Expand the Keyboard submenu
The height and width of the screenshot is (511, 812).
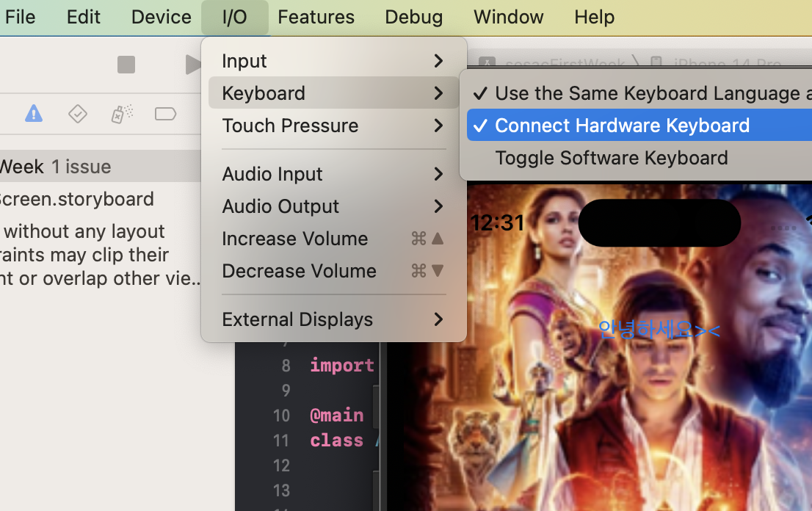coord(333,93)
